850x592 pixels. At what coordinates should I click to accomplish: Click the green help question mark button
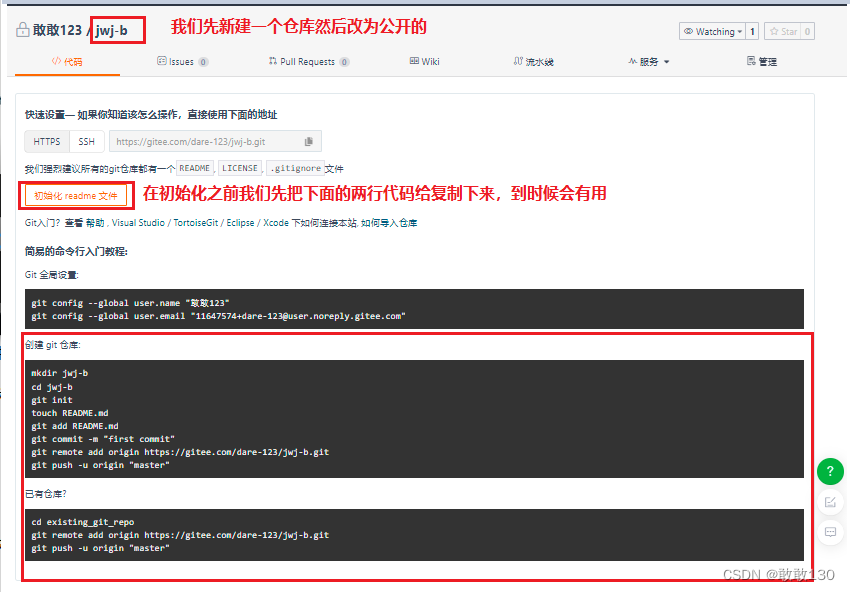(x=830, y=471)
